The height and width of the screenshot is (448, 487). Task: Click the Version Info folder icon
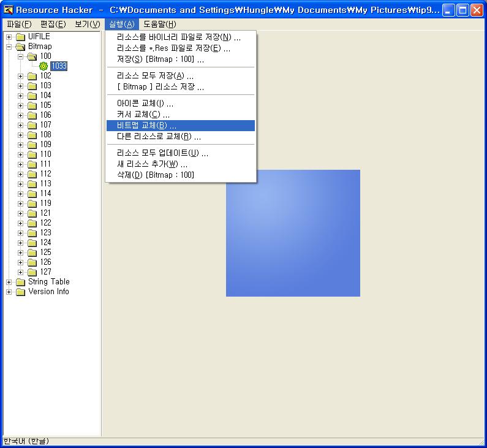21,292
